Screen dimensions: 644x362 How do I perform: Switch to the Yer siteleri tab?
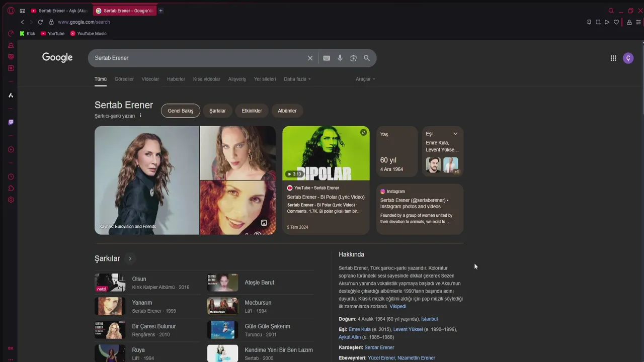(x=265, y=79)
